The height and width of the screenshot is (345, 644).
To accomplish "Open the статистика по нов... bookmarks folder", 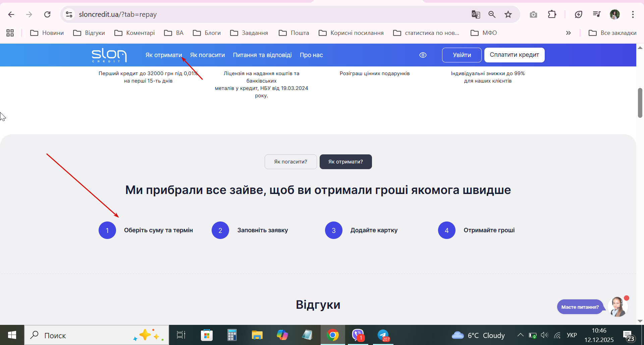I will tap(426, 33).
